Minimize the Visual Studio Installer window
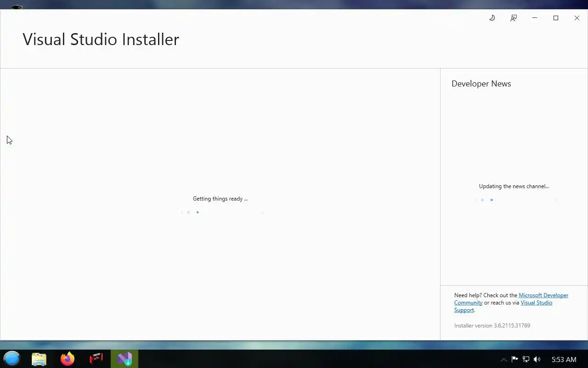588x368 pixels. point(535,18)
